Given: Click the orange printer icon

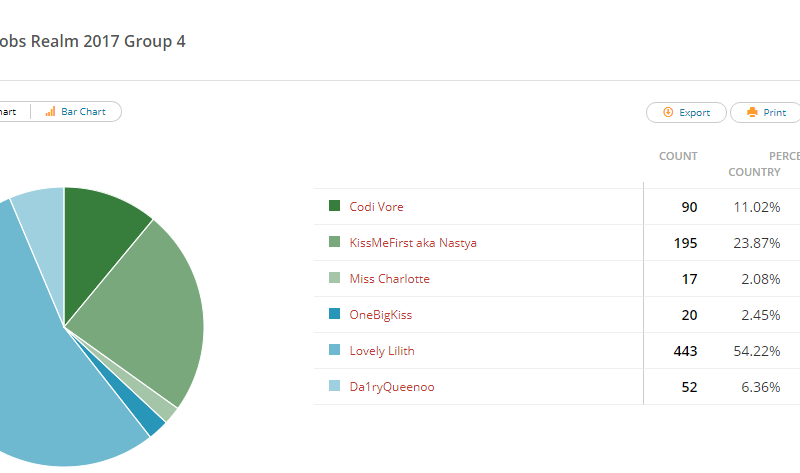Looking at the screenshot, I should click(752, 112).
